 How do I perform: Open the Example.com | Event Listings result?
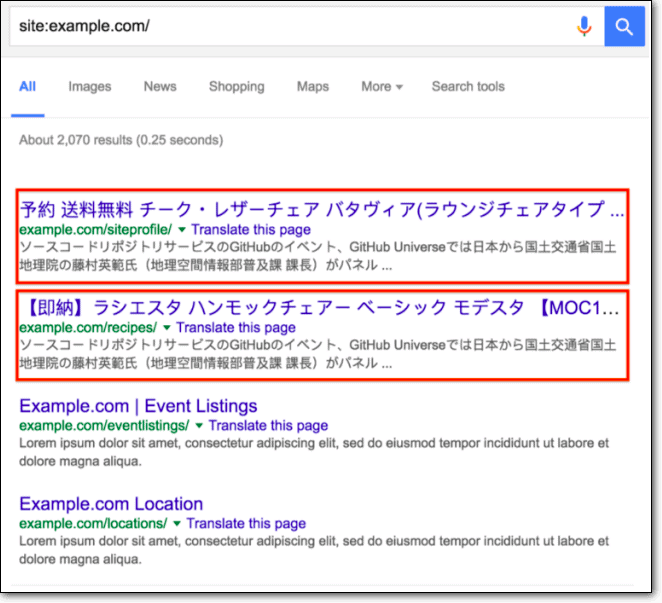tap(138, 406)
